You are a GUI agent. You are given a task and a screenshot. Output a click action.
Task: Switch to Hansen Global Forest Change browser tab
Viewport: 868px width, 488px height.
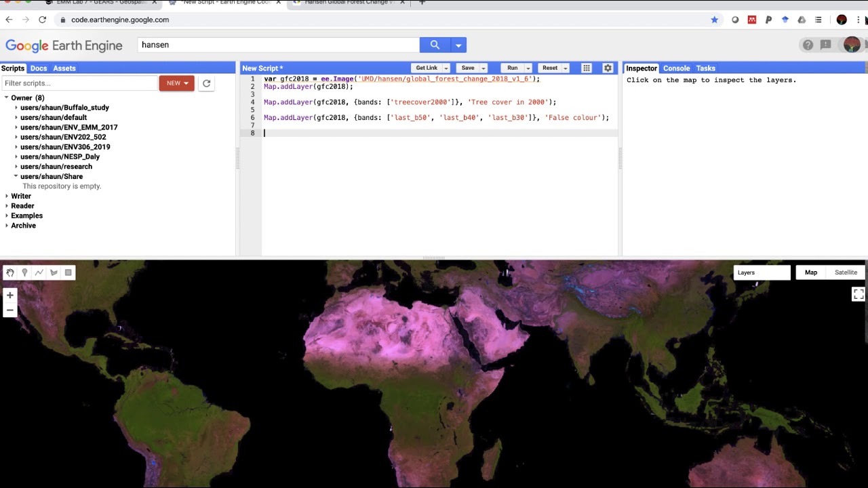pos(347,3)
